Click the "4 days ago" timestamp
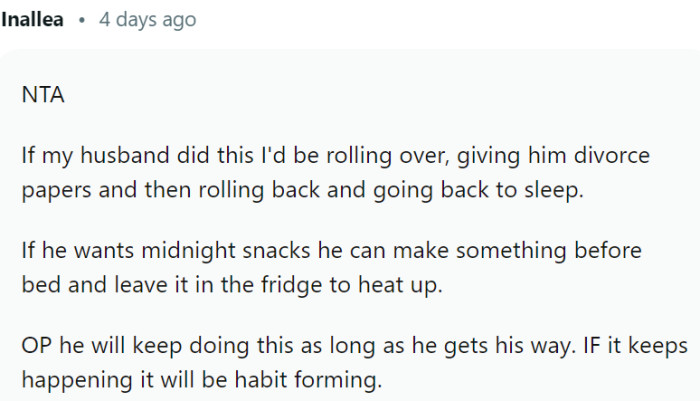This screenshot has width=700, height=401. pos(147,20)
